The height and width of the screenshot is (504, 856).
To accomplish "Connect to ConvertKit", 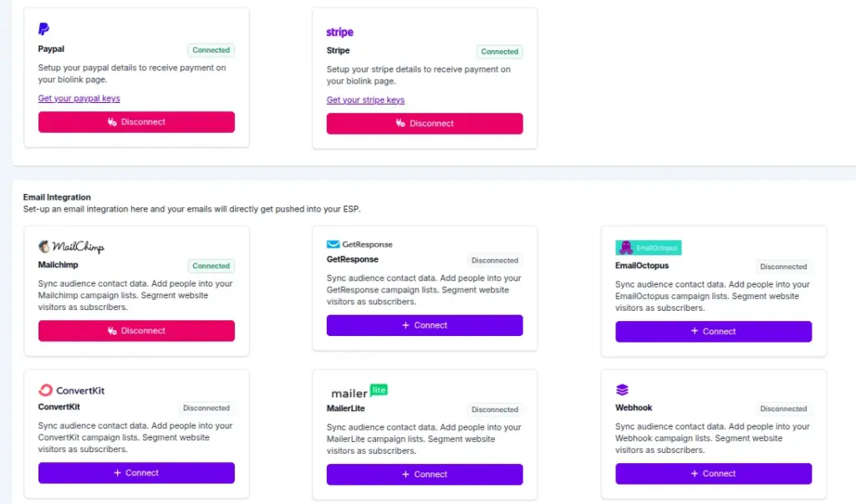I will coord(136,472).
